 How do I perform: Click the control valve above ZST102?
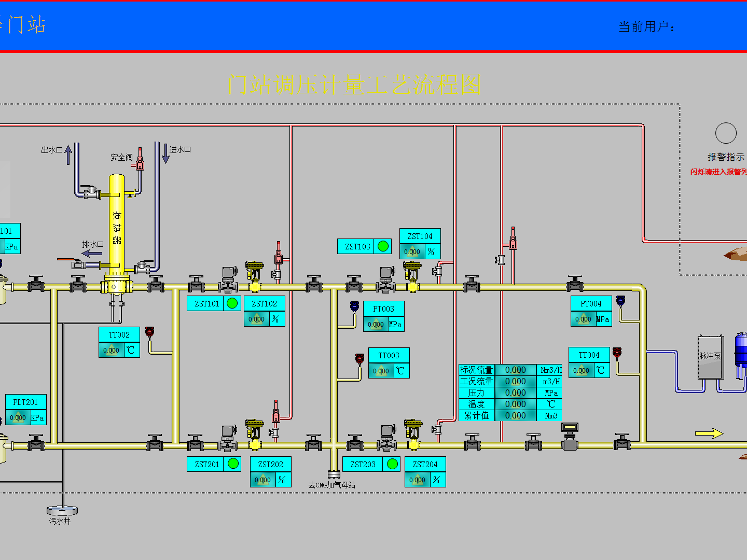(254, 277)
